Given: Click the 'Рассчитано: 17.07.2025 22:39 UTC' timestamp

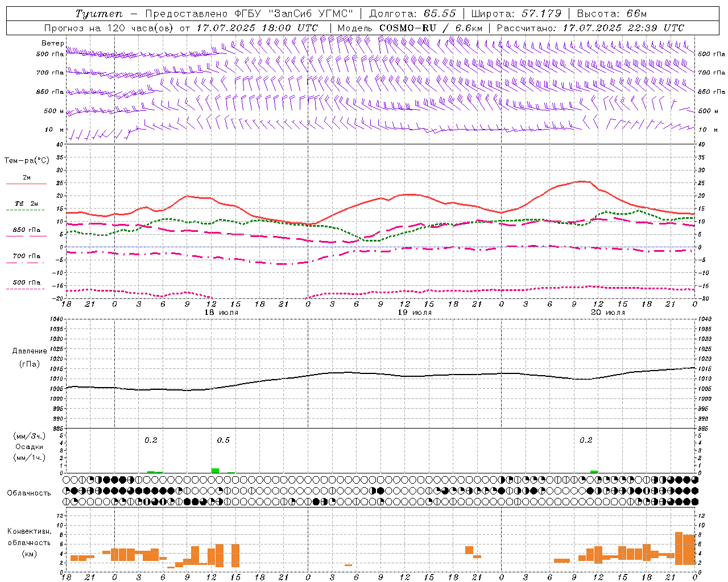Looking at the screenshot, I should tap(590, 28).
